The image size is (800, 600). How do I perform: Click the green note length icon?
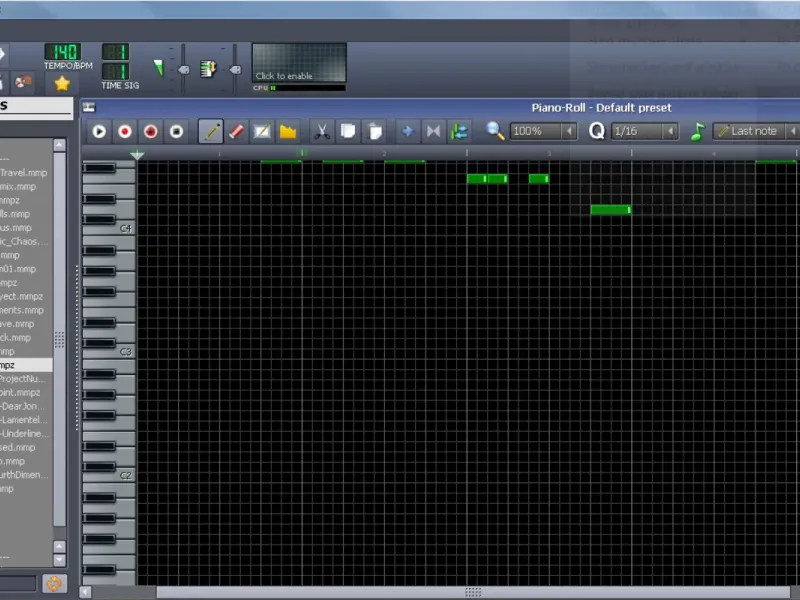[x=697, y=132]
